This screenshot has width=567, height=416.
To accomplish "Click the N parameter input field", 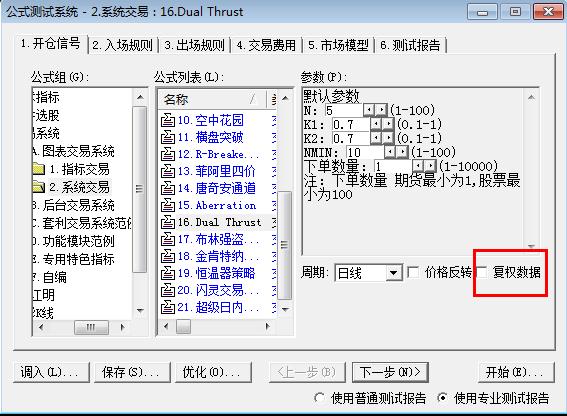I will 344,110.
